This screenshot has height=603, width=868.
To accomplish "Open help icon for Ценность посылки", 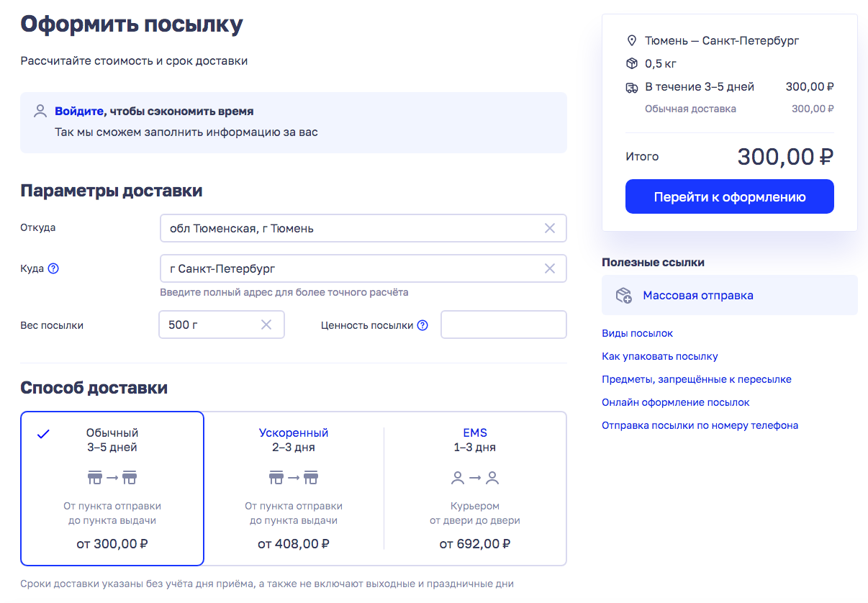I will (422, 325).
